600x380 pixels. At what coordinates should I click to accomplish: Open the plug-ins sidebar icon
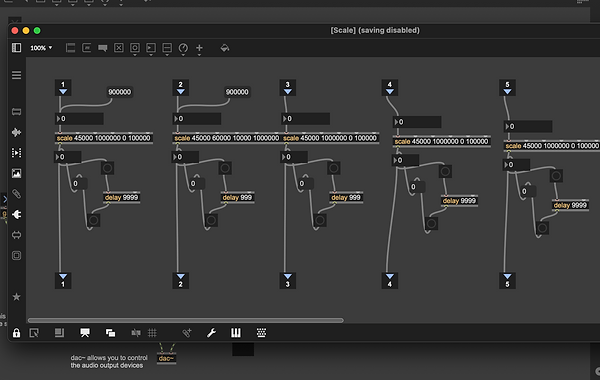tap(16, 215)
